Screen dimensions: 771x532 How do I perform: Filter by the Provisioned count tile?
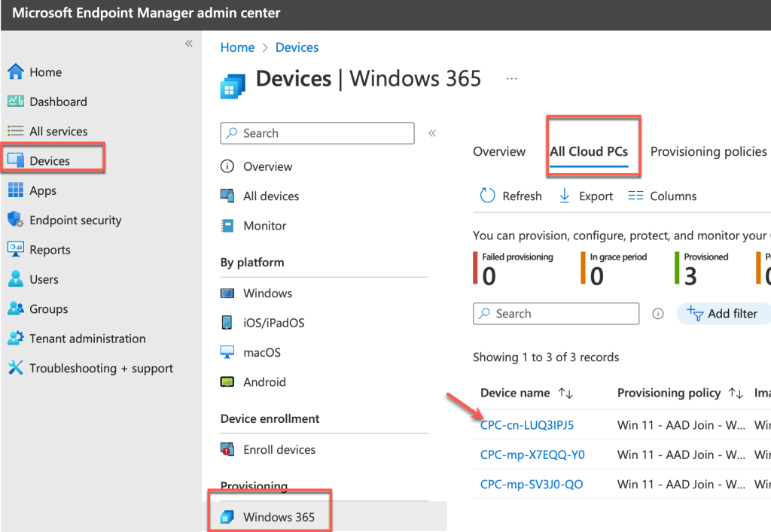pyautogui.click(x=702, y=268)
